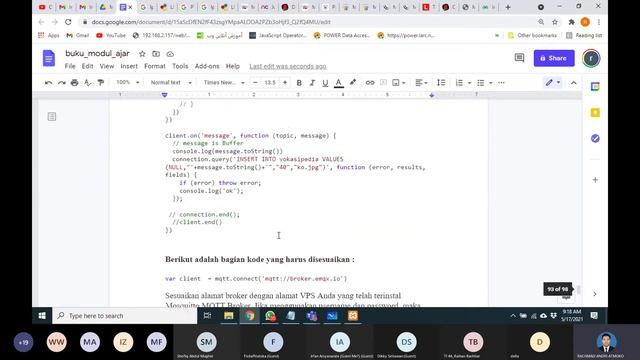Open the View menu
The width and height of the screenshot is (640, 360).
[107, 66]
